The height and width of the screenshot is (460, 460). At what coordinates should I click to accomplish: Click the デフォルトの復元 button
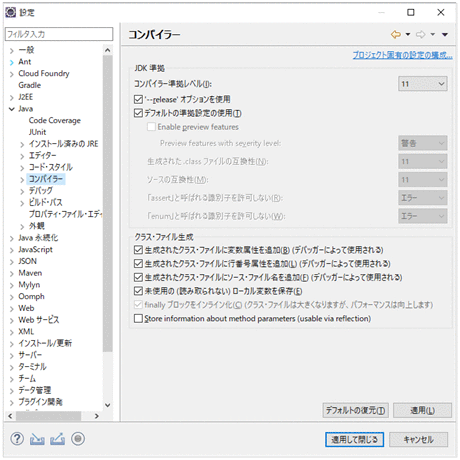pos(355,410)
